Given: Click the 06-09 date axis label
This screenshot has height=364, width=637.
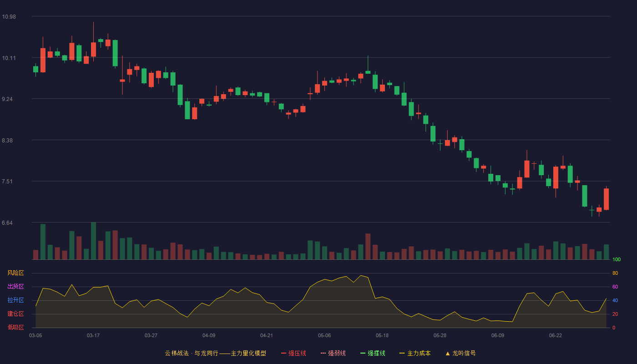Looking at the screenshot, I should [x=498, y=335].
